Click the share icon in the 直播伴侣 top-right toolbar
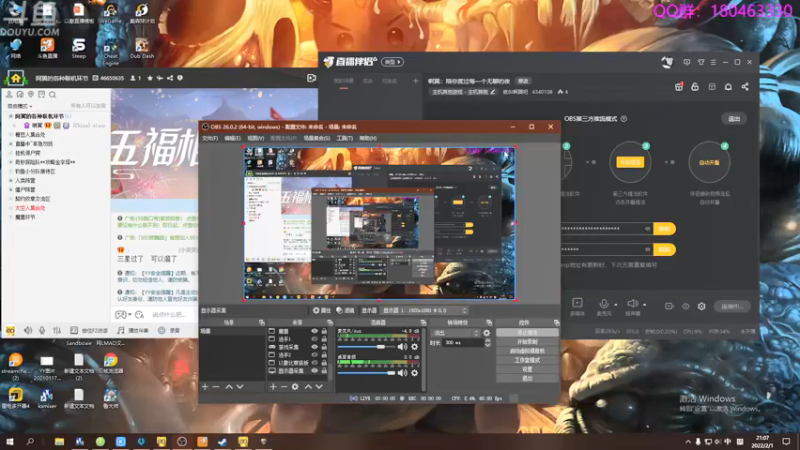Screen dimensions: 800x450 coord(745,87)
